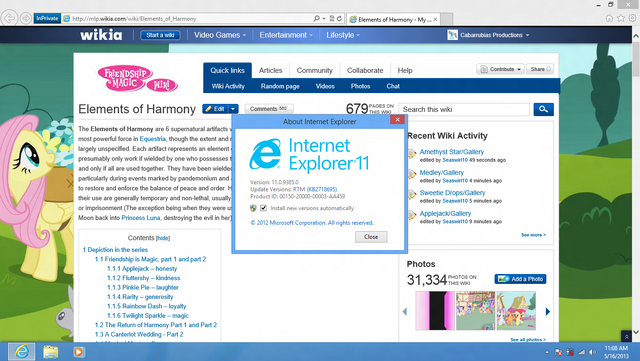
Task: Click the security shield icon in About dialog
Action: click(x=253, y=208)
